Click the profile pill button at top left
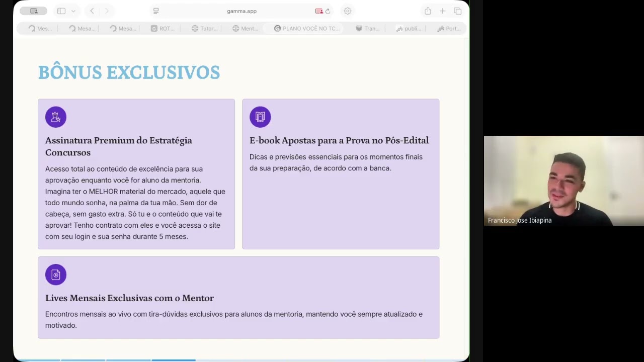The height and width of the screenshot is (362, 644). (x=34, y=11)
